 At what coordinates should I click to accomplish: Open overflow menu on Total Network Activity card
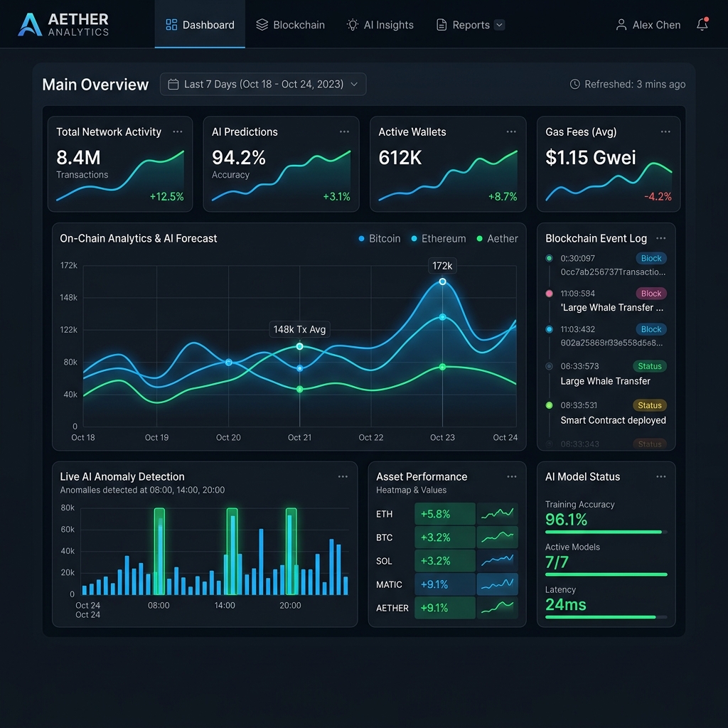click(177, 132)
